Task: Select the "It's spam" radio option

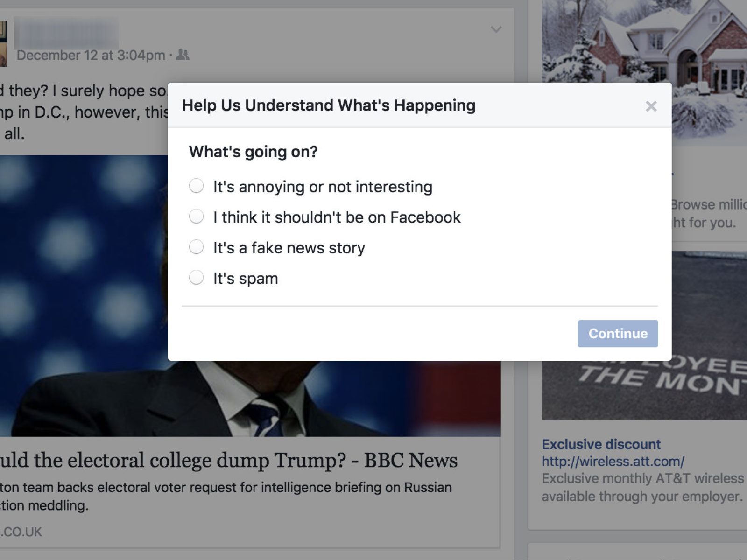Action: [x=196, y=278]
